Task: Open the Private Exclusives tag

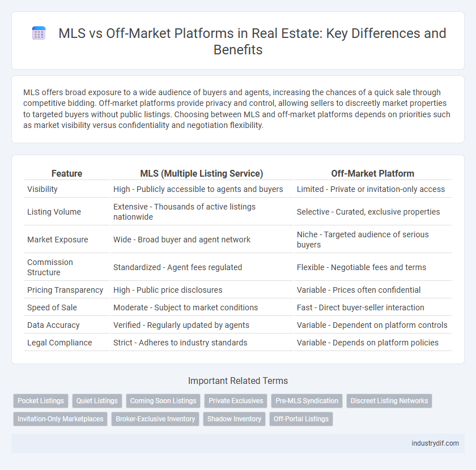Action: (236, 401)
